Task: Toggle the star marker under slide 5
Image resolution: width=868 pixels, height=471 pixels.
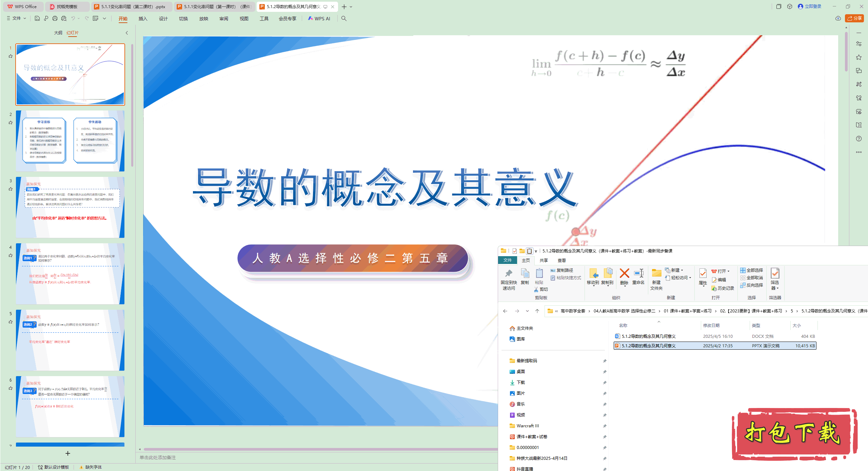Action: tap(11, 322)
